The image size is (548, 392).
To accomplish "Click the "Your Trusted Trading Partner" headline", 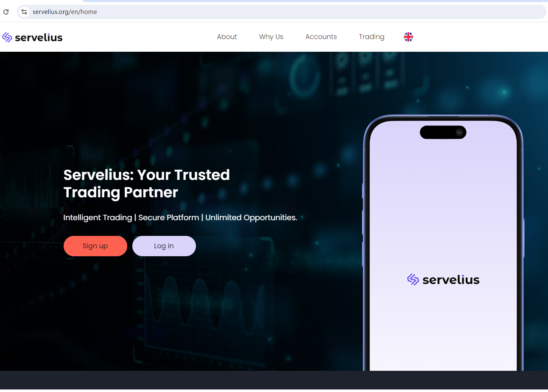I will 146,183.
